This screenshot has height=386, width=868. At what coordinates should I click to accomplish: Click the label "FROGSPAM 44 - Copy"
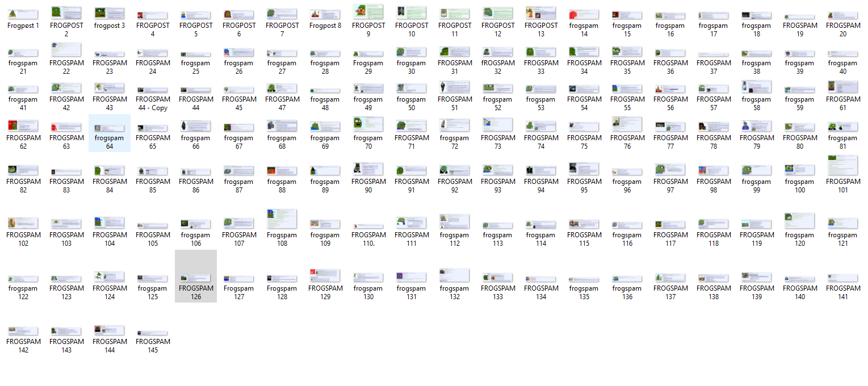pos(153,103)
